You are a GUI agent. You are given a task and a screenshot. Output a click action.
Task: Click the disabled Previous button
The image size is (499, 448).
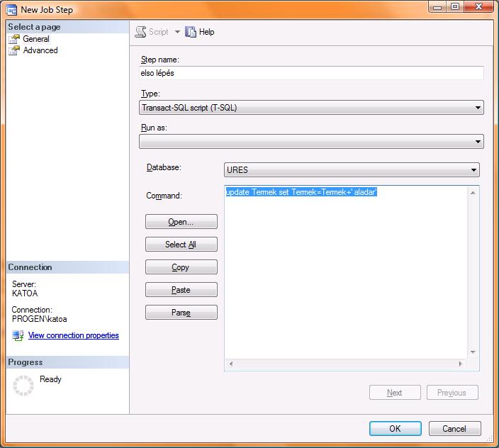tap(452, 393)
